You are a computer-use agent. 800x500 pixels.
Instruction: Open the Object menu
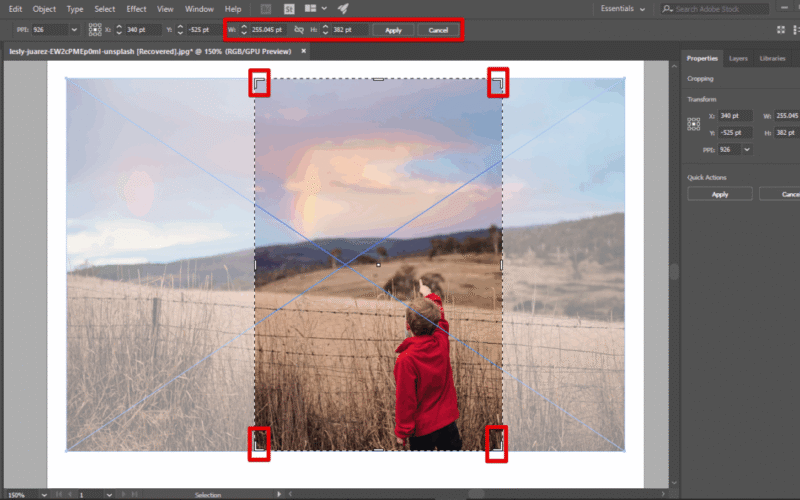44,9
